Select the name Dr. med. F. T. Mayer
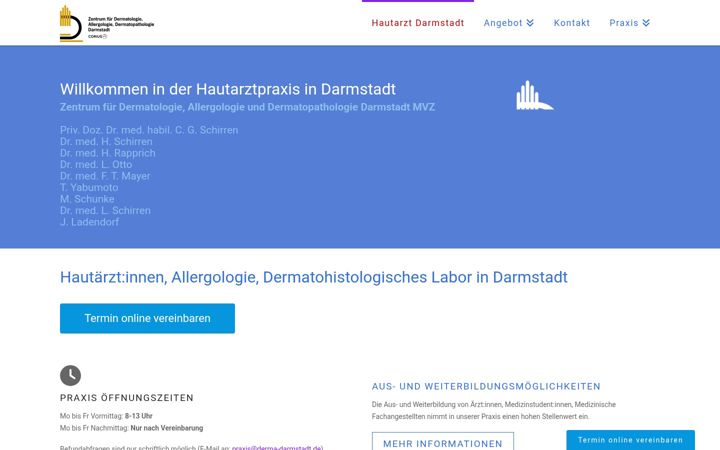720x450 pixels. 105,176
